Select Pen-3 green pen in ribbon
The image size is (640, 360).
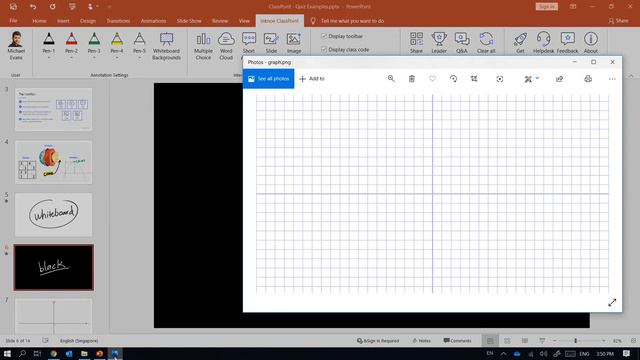94,42
